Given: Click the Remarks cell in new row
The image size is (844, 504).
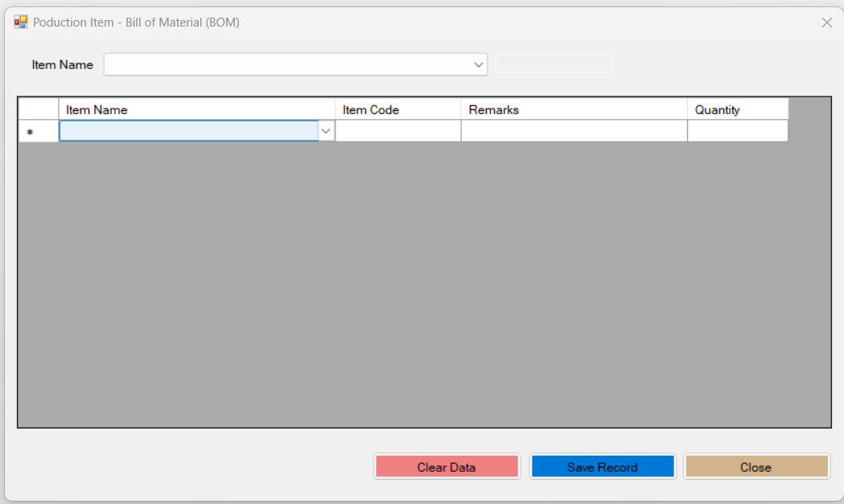Looking at the screenshot, I should [574, 131].
